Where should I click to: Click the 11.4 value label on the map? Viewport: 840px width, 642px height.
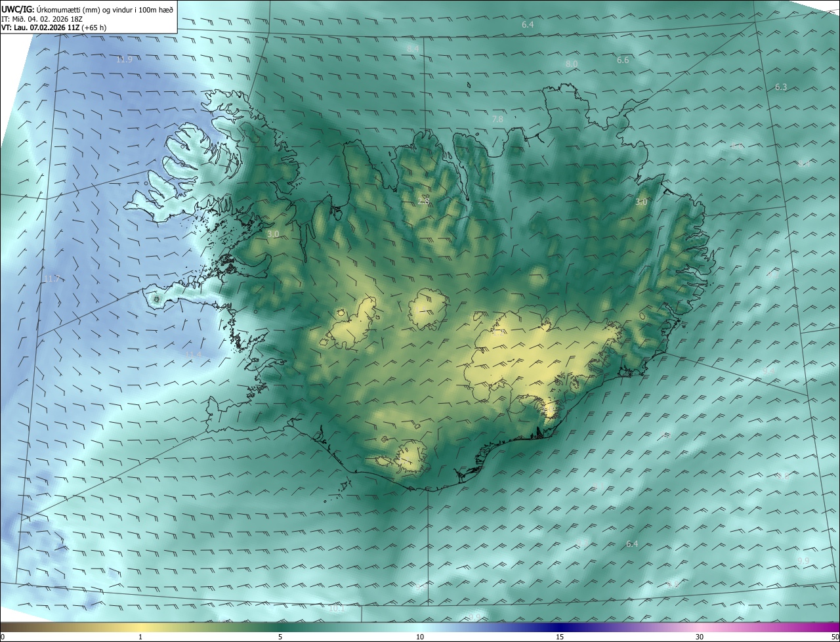pos(193,354)
